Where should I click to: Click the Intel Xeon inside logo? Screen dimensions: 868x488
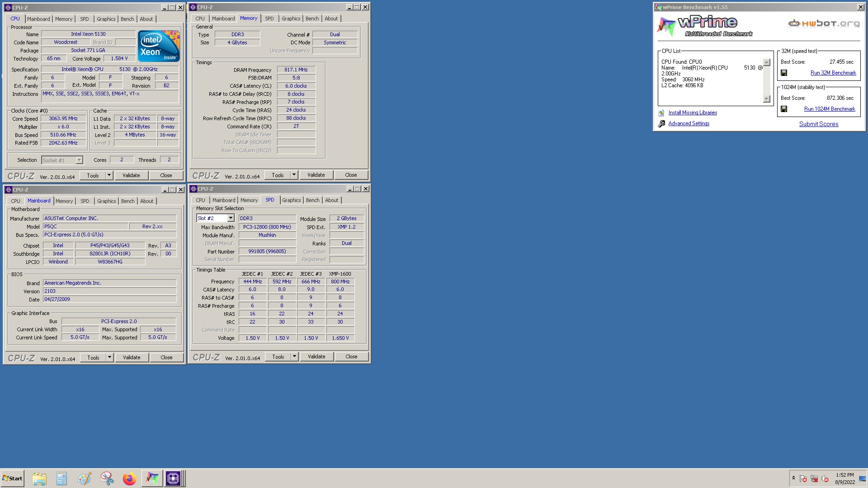click(x=159, y=46)
